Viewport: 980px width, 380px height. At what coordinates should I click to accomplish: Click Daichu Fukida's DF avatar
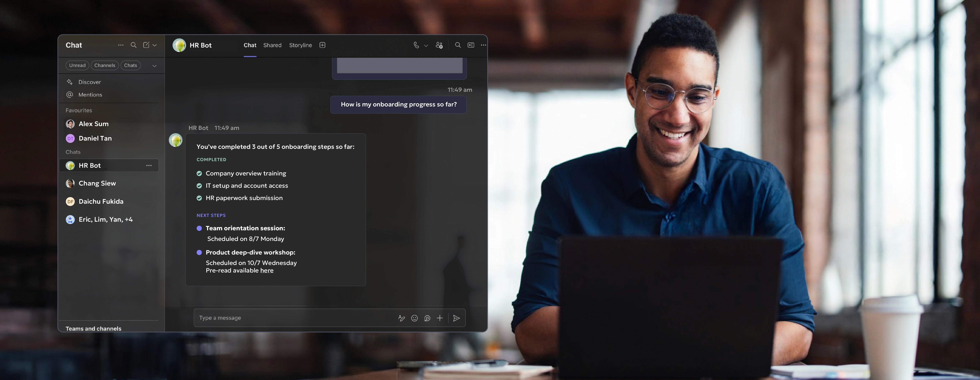coord(70,202)
